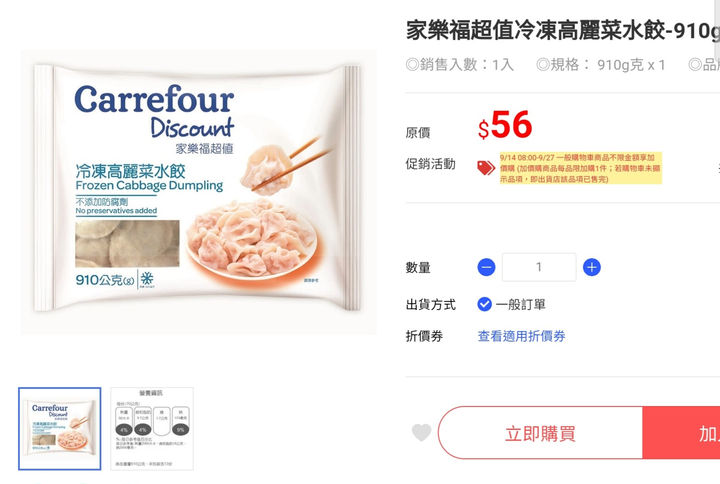Click the main dumpling product image

point(198,192)
